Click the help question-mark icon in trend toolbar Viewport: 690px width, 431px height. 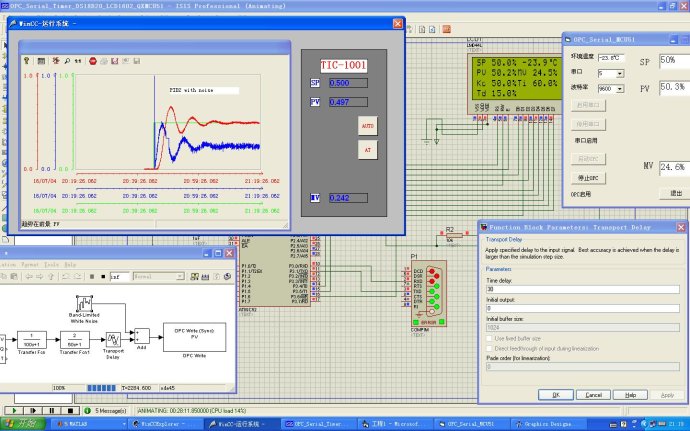26,61
